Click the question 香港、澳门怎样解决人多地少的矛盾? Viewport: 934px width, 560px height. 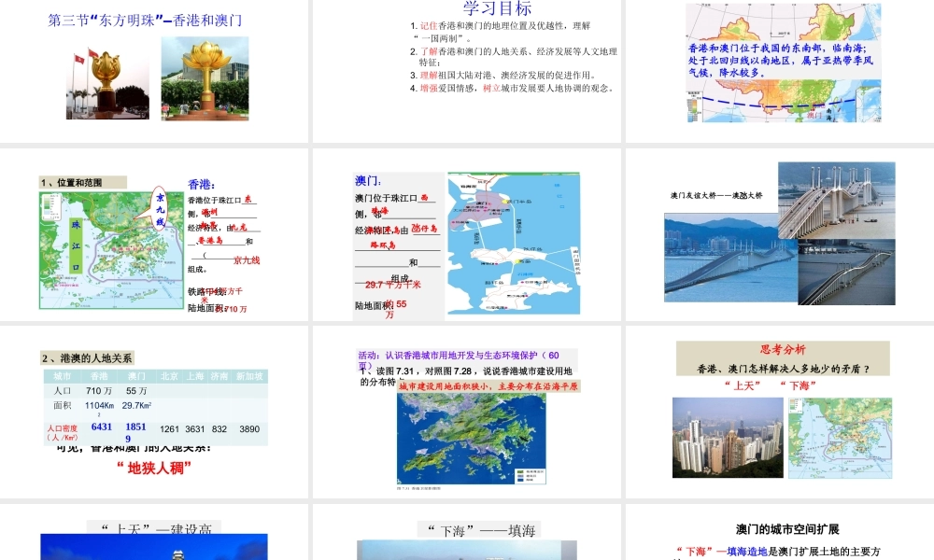click(x=784, y=369)
